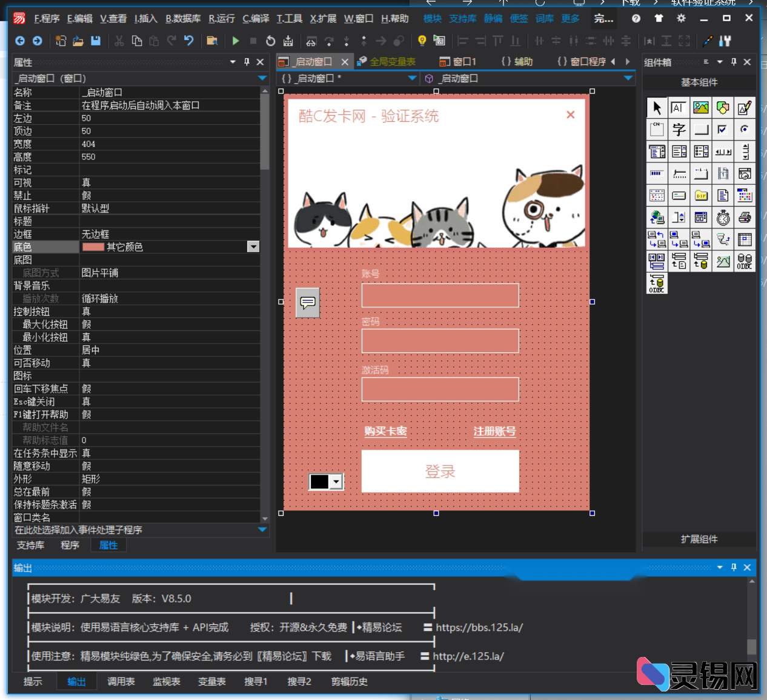Select the Printer component in the toolbox
Viewport: 767px width, 700px height.
click(745, 218)
